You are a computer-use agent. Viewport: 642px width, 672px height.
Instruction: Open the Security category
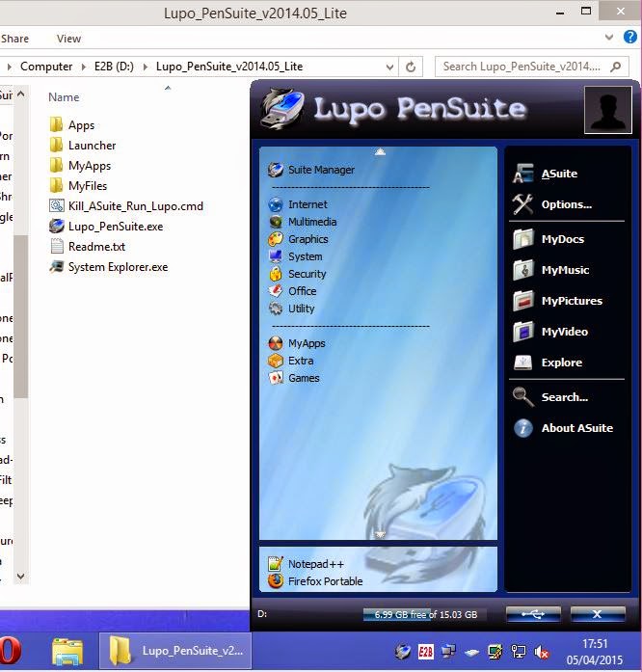[297, 274]
